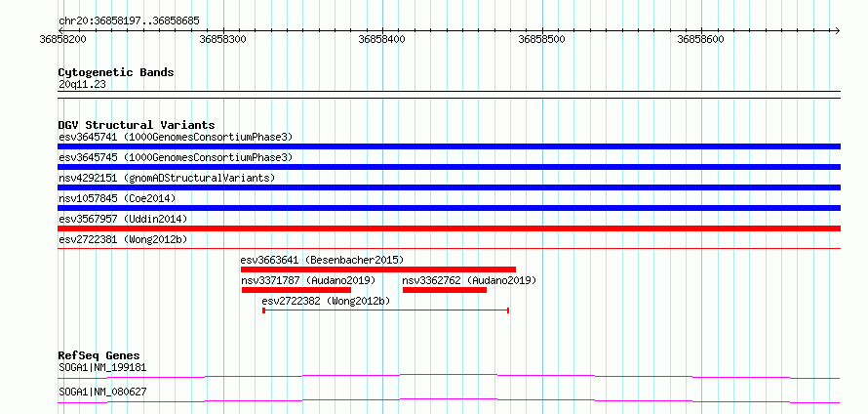The height and width of the screenshot is (414, 868).
Task: Click the esv3567957 Uddin2014 red bar
Action: [x=449, y=228]
